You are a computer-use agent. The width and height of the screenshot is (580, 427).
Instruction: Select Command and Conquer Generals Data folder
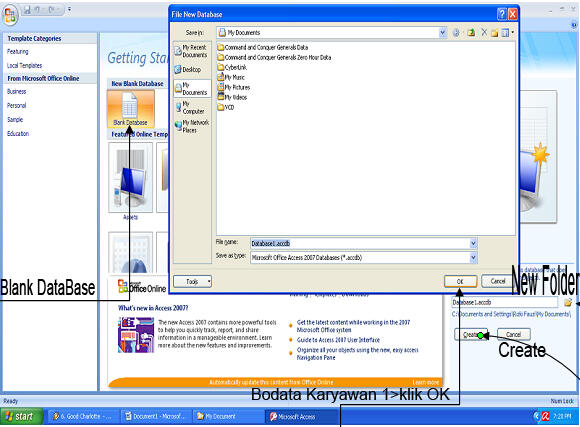[263, 47]
